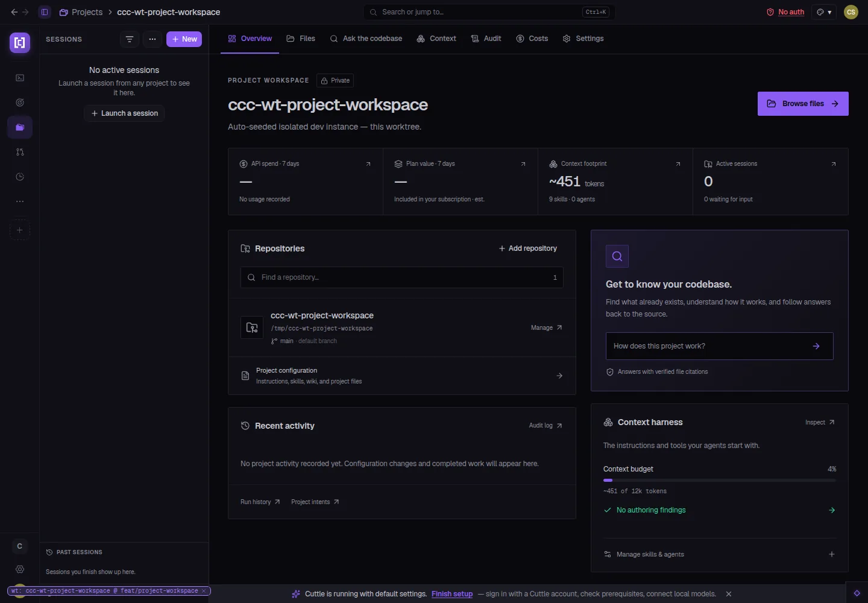Screen dimensions: 868x603
Task: Toggle the sidebar panel button
Action: point(45,12)
